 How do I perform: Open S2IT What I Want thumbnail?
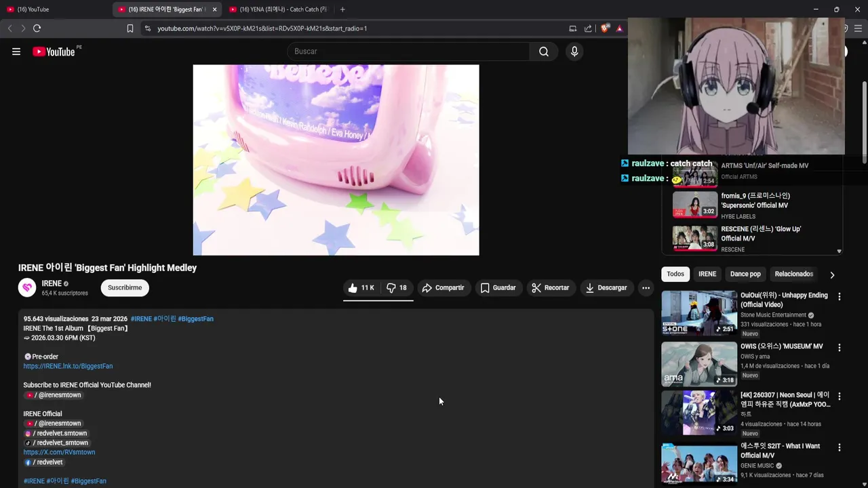699,464
